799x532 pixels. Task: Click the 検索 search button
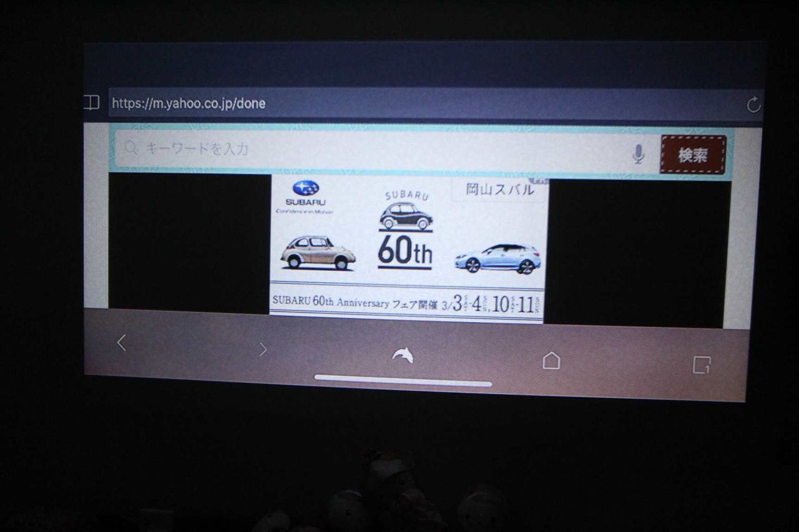pos(694,155)
